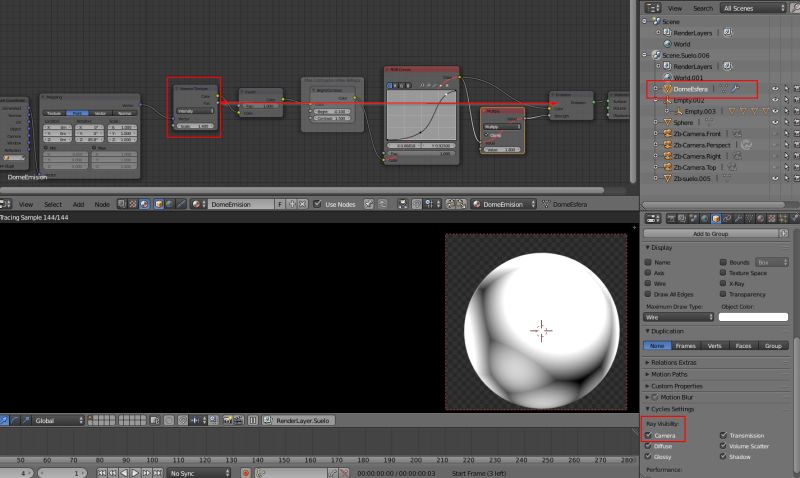Viewport: 800px width, 478px height.
Task: Open the Maximum Draw Type Wire dropdown
Action: (678, 317)
